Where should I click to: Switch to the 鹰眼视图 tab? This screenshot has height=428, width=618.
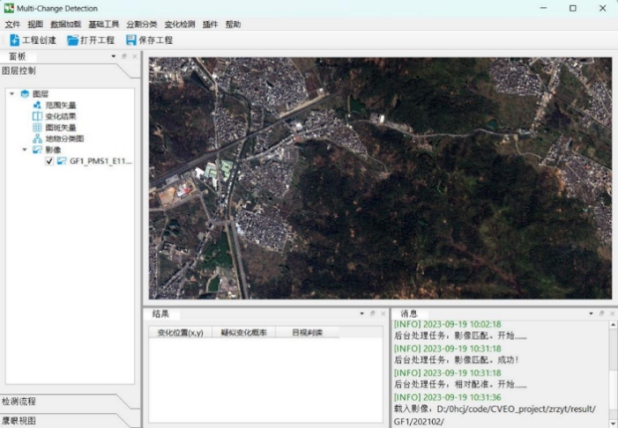[x=19, y=420]
